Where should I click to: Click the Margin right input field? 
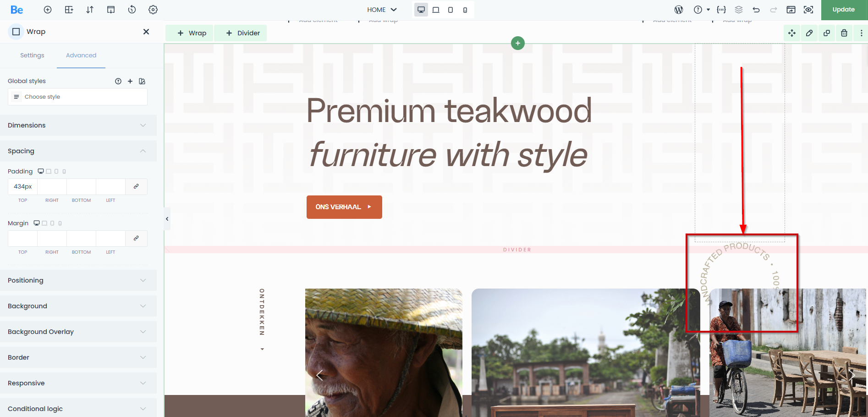52,239
